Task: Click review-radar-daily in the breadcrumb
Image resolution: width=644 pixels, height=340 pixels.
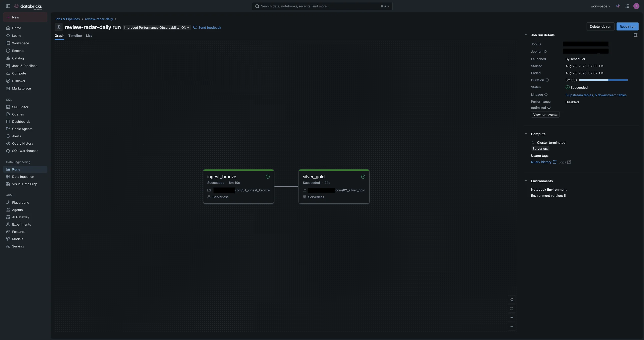Action: click(x=99, y=19)
